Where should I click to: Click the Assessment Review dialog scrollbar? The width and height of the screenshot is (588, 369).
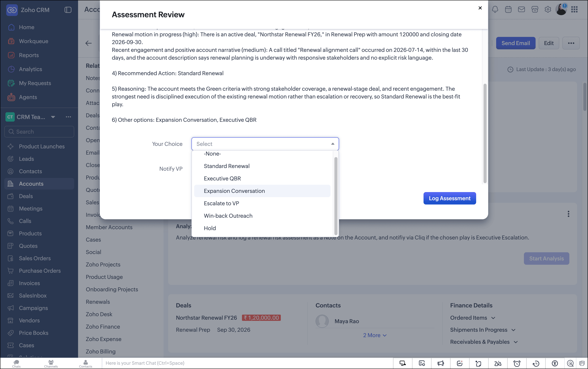click(x=485, y=133)
